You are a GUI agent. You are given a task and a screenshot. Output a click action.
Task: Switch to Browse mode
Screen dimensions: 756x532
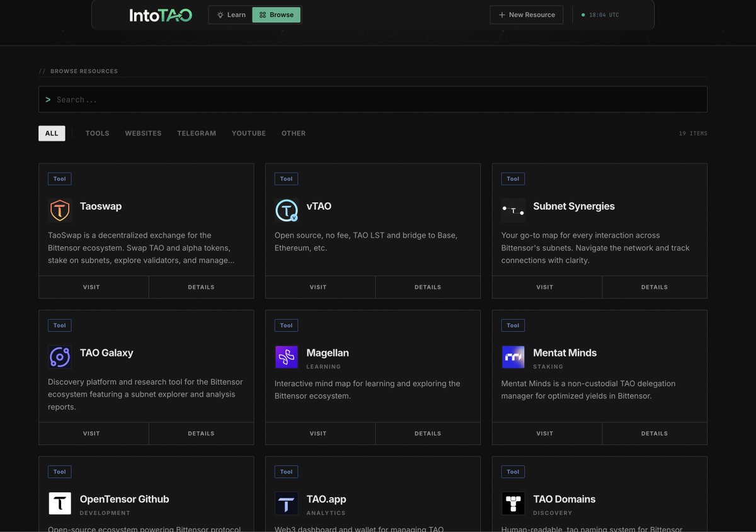[277, 14]
